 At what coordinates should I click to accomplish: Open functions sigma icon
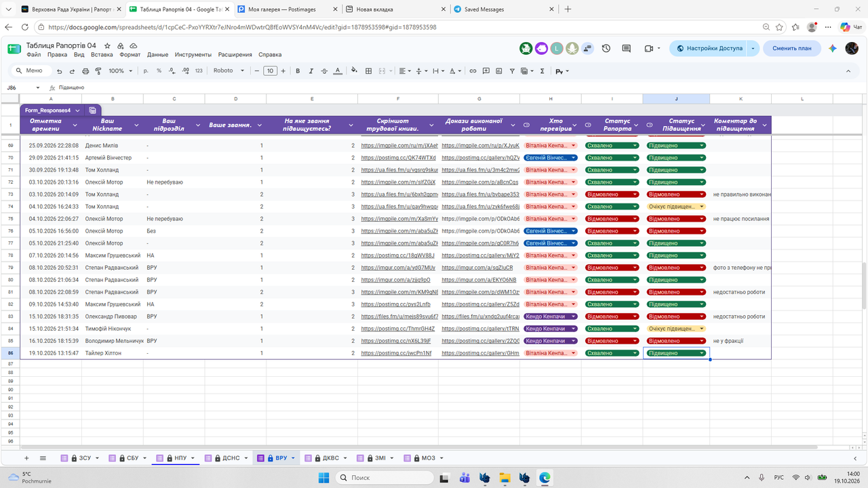pos(542,71)
